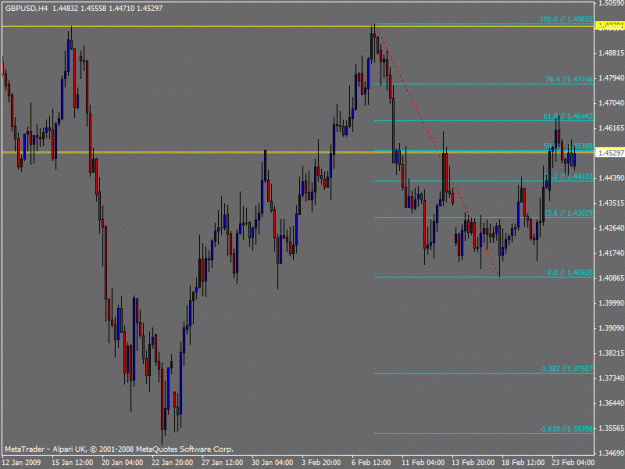Click the 12 Jan 2009 date label
625x469 pixels.
pos(21,462)
